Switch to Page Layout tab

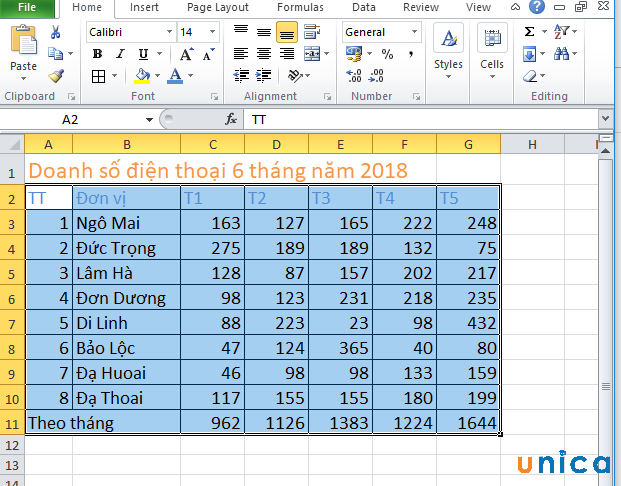pos(218,7)
